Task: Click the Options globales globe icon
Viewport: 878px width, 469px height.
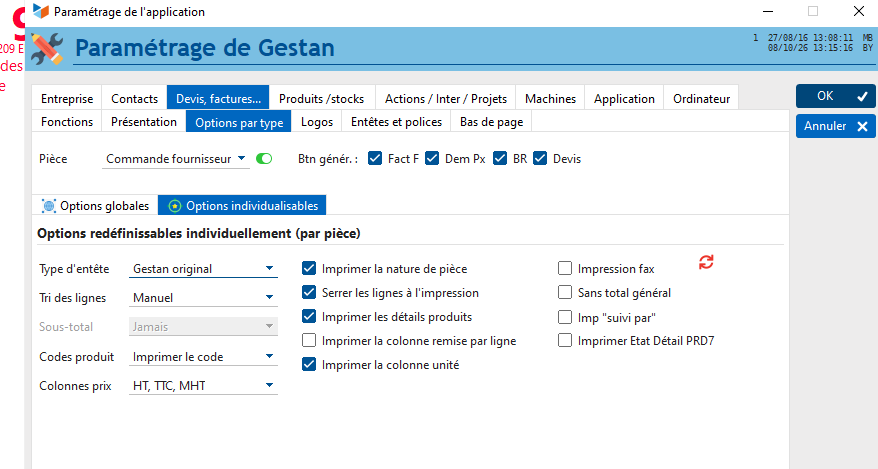Action: (49, 206)
